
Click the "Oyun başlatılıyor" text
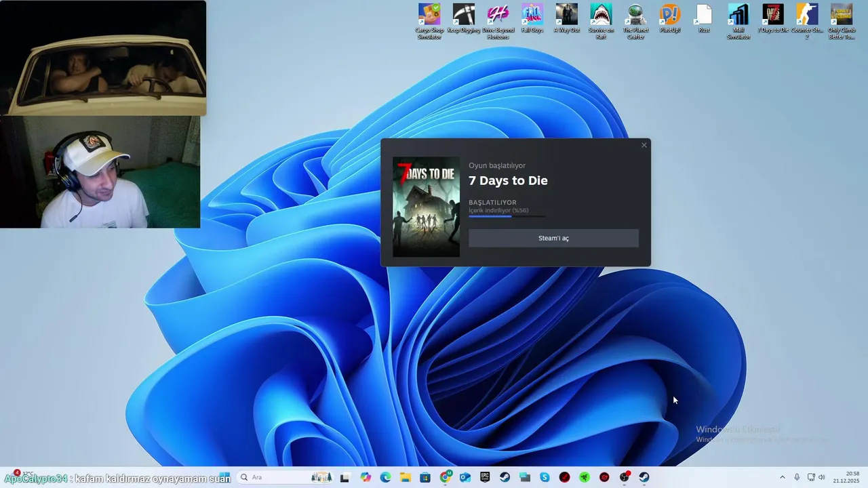click(497, 165)
